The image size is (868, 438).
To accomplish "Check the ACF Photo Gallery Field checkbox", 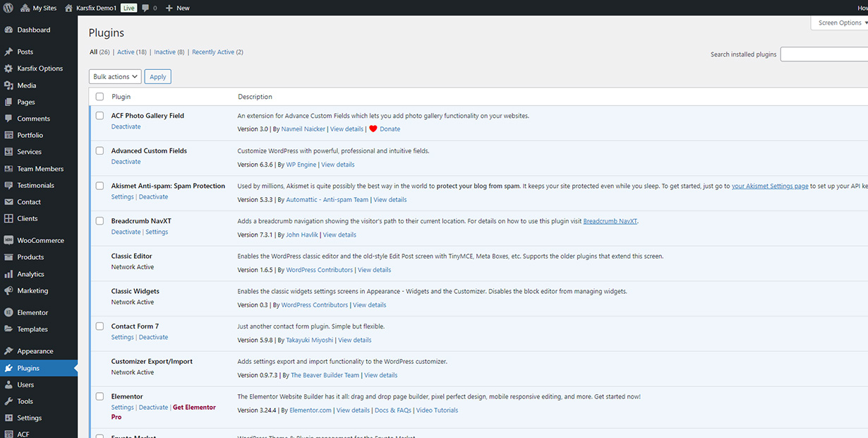I will tap(100, 115).
